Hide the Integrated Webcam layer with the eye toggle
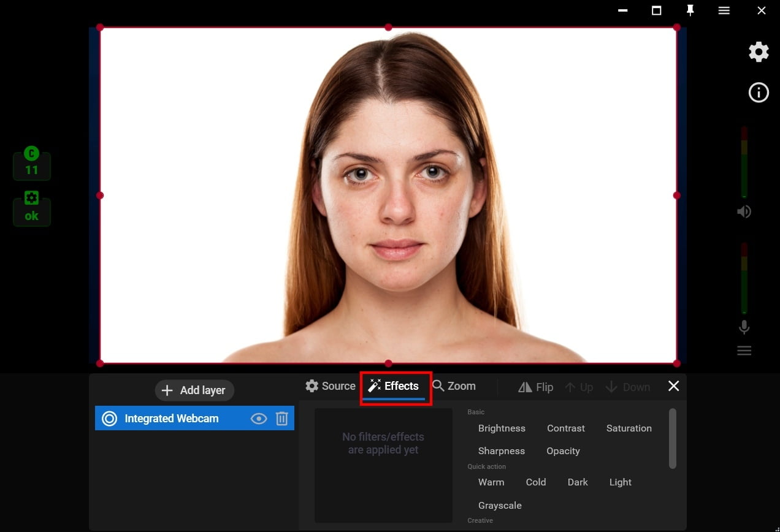The image size is (780, 532). tap(258, 418)
